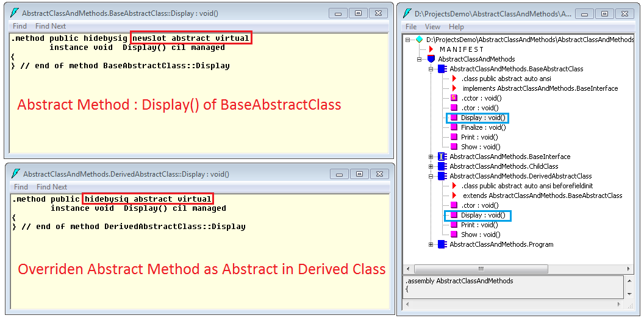The height and width of the screenshot is (318, 644).
Task: Click the Display method icon under BaseAbstractClass
Action: tap(454, 118)
